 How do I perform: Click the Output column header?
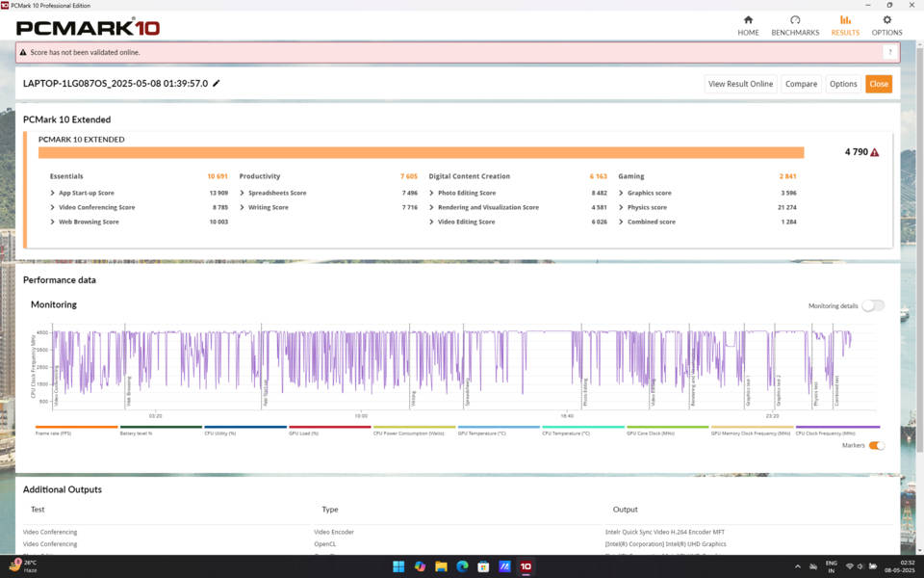click(x=626, y=509)
